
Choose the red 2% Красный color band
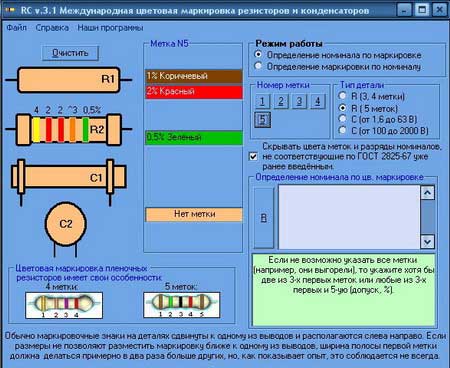(x=194, y=92)
